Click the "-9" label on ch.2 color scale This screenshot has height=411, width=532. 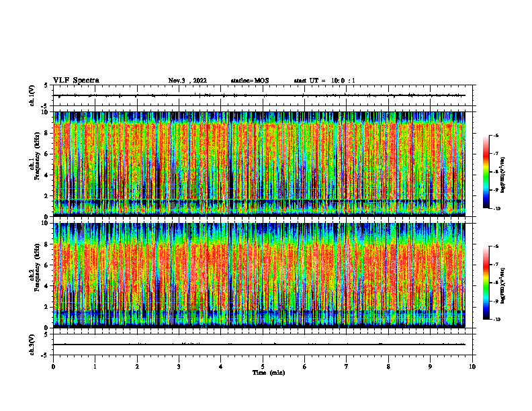tap(496, 302)
